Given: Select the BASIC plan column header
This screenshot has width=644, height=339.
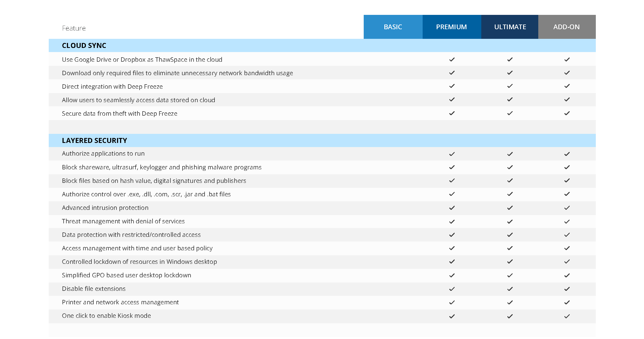Looking at the screenshot, I should (x=393, y=27).
